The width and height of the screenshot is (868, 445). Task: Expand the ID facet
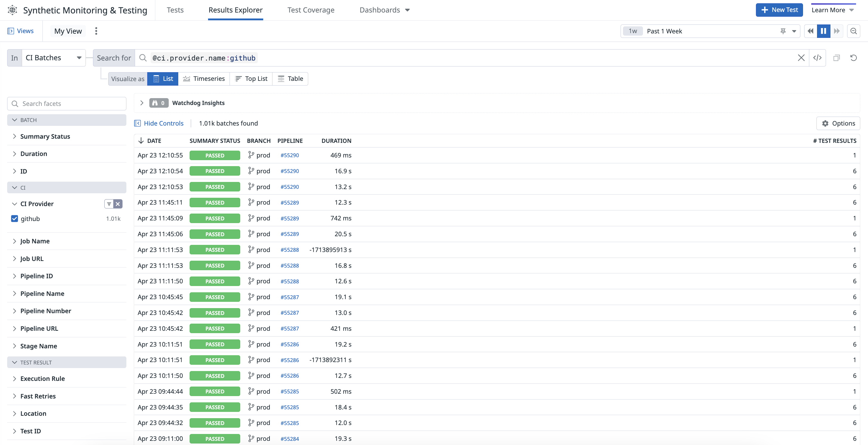point(15,171)
